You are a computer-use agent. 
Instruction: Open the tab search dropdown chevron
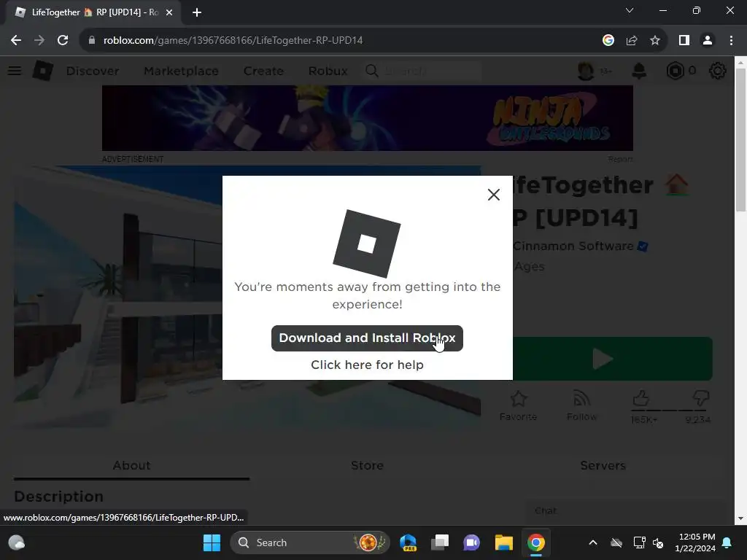(x=630, y=10)
